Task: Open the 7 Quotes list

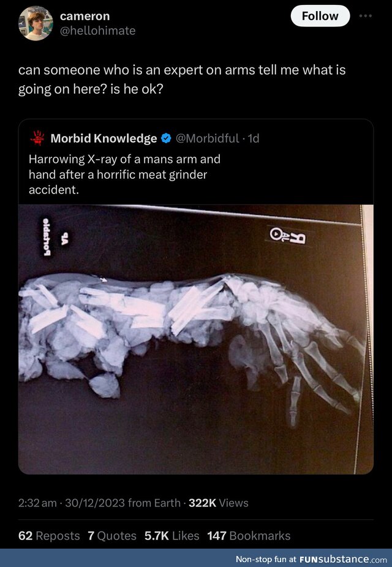Action: tap(112, 536)
